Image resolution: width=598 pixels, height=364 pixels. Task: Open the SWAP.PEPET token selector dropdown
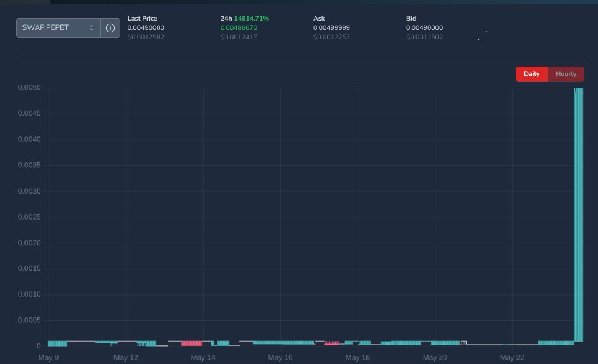click(x=59, y=28)
